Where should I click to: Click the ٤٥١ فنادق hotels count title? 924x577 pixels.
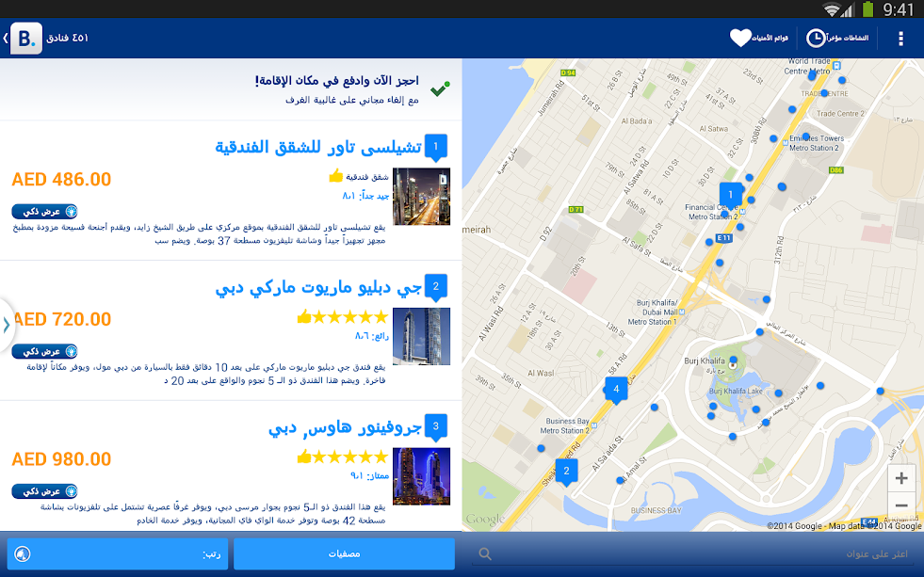click(67, 39)
